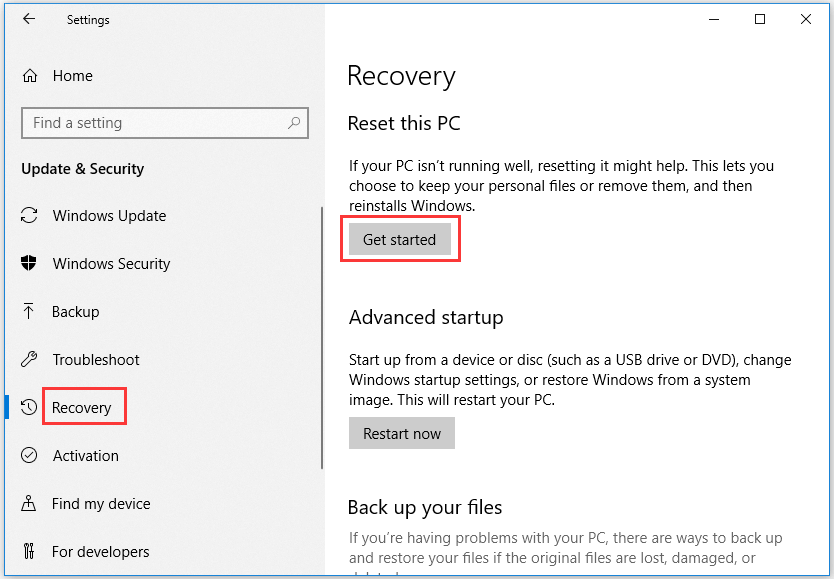834x579 pixels.
Task: Select Recovery in the sidebar
Action: 81,408
